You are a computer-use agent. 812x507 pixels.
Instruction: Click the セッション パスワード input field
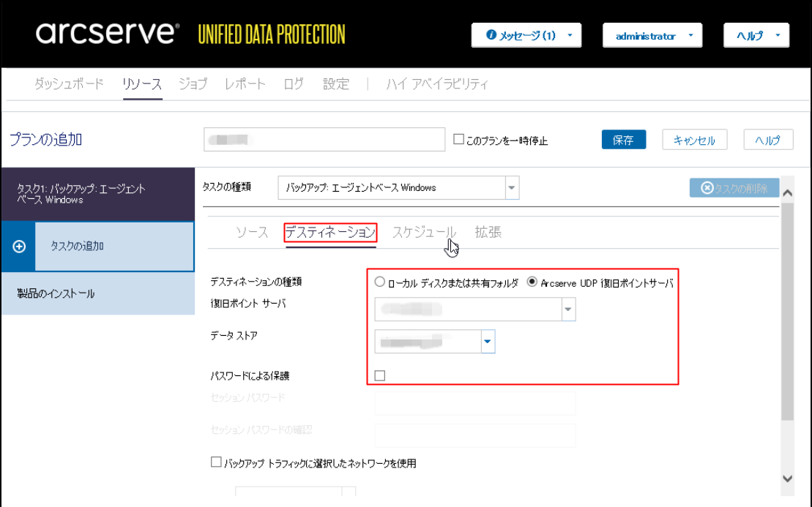(475, 403)
